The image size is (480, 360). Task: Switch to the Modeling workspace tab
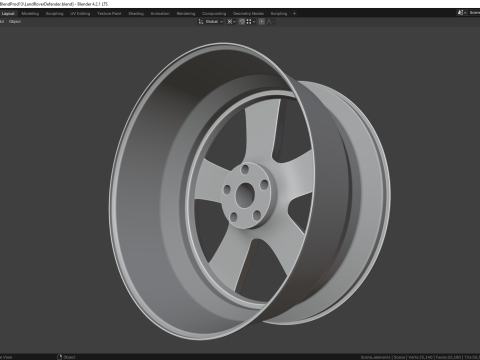[x=30, y=14]
